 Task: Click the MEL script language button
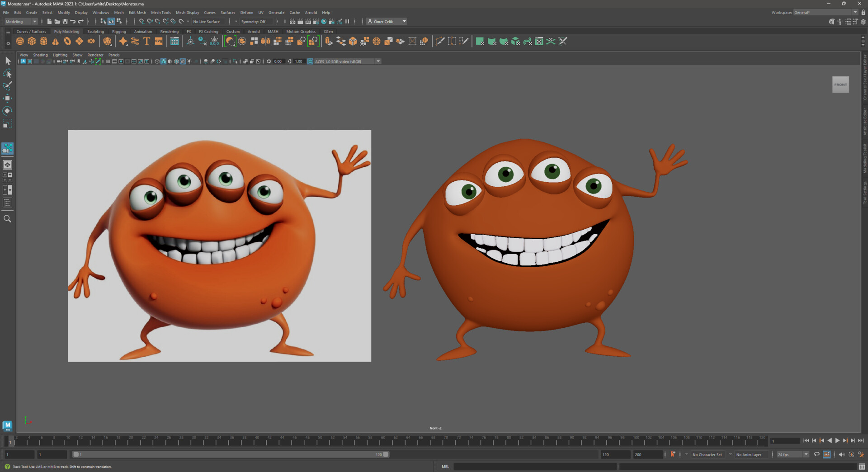445,467
